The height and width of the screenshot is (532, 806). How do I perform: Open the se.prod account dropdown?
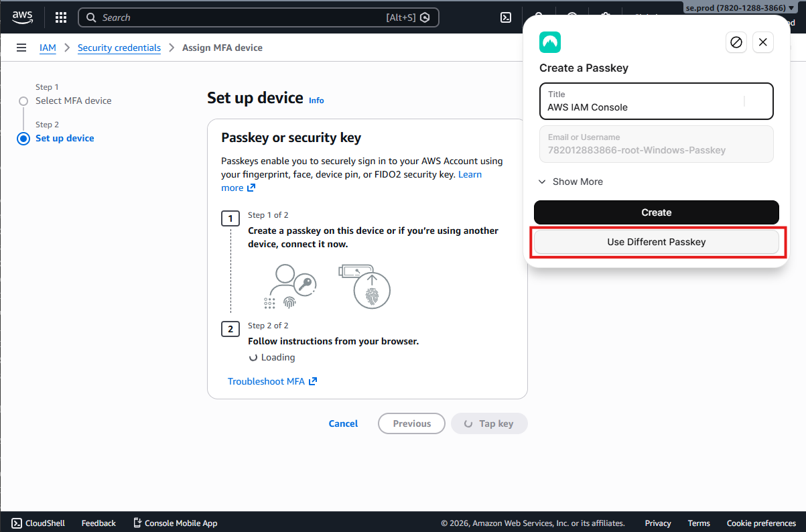(x=739, y=8)
